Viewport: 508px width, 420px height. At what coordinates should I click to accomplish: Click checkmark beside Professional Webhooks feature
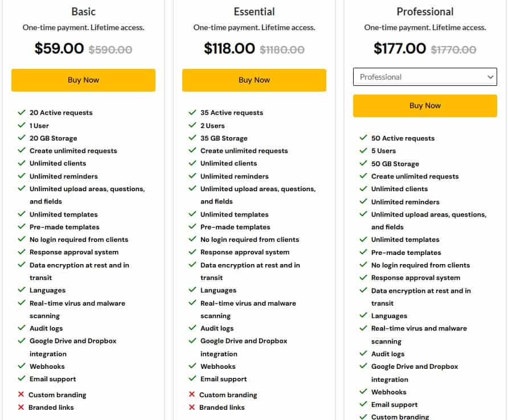[x=363, y=392]
